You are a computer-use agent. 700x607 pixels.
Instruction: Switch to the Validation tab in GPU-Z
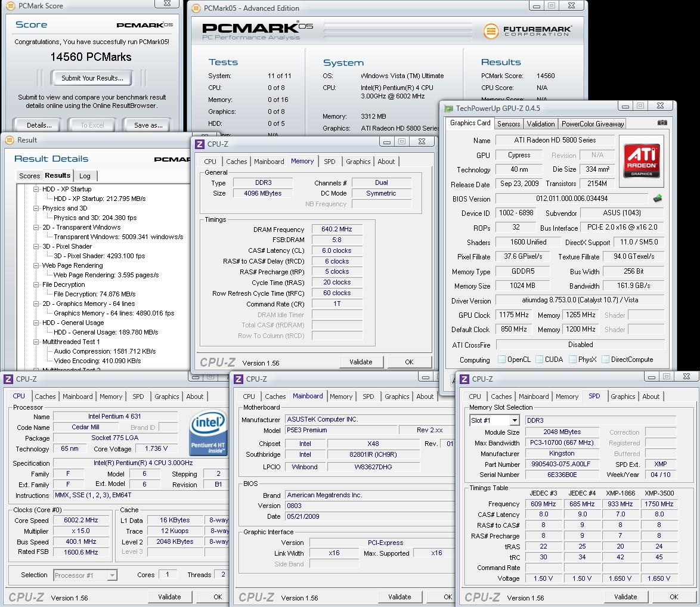coord(540,123)
